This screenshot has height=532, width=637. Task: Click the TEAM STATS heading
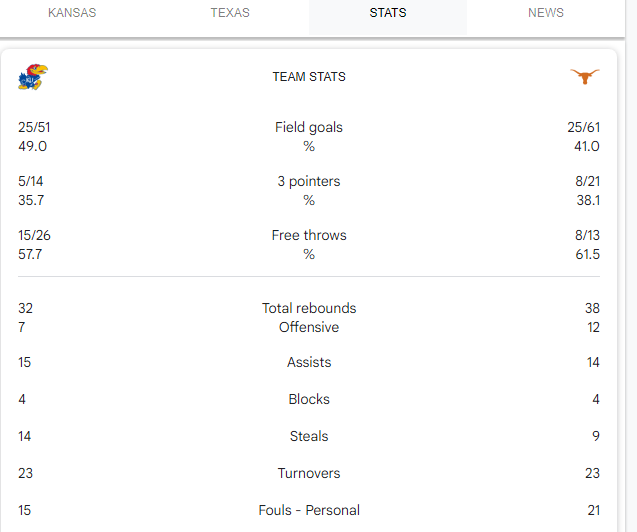(309, 77)
